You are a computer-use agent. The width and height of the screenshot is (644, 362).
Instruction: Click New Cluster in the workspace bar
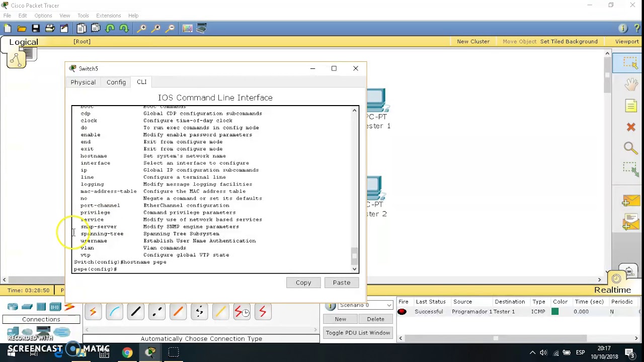[473, 42]
